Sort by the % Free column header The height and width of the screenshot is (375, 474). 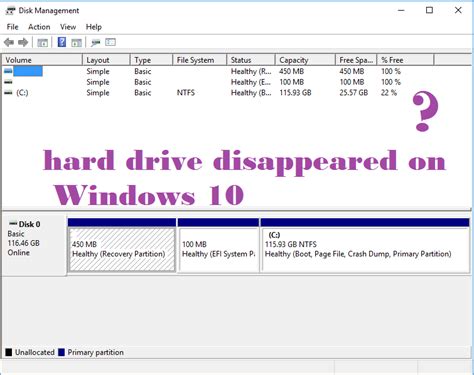click(x=406, y=60)
